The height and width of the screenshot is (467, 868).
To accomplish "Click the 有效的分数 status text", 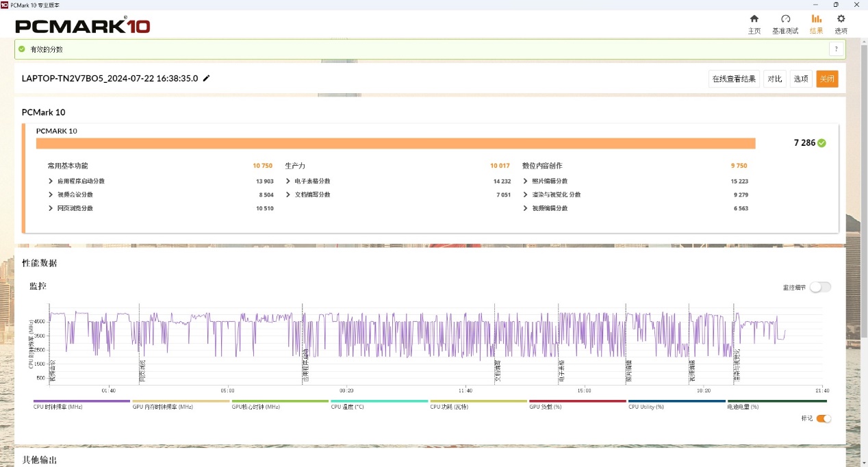I will point(47,49).
